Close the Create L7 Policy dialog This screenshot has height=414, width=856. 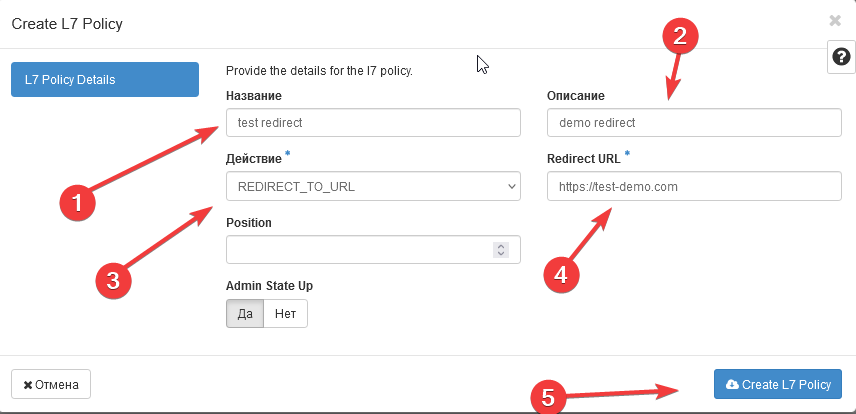click(x=835, y=20)
